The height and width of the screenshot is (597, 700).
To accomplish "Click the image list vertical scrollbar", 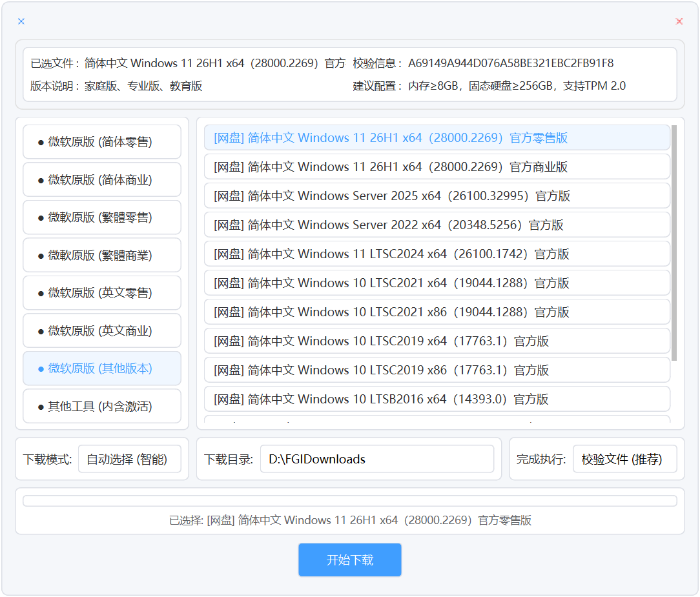I will tap(674, 243).
